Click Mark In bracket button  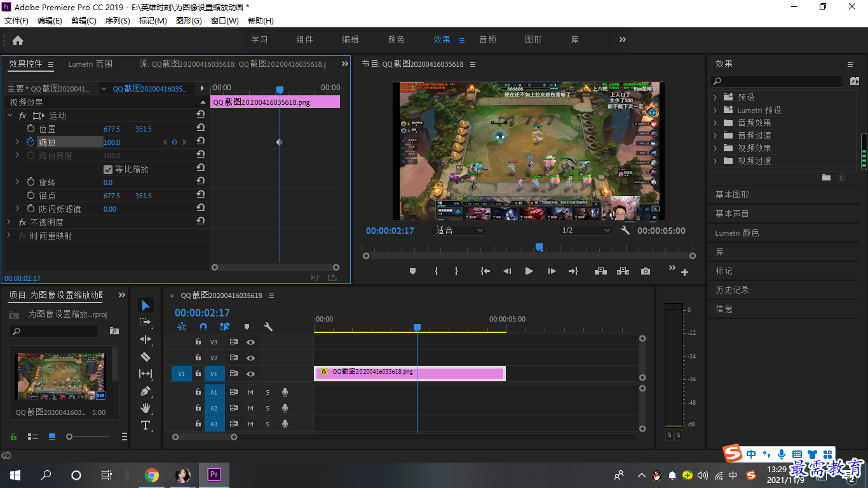436,271
